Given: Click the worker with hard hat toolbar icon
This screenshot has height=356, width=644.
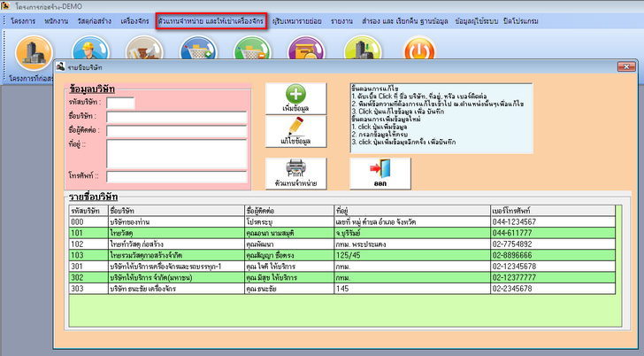Looking at the screenshot, I should [x=90, y=51].
